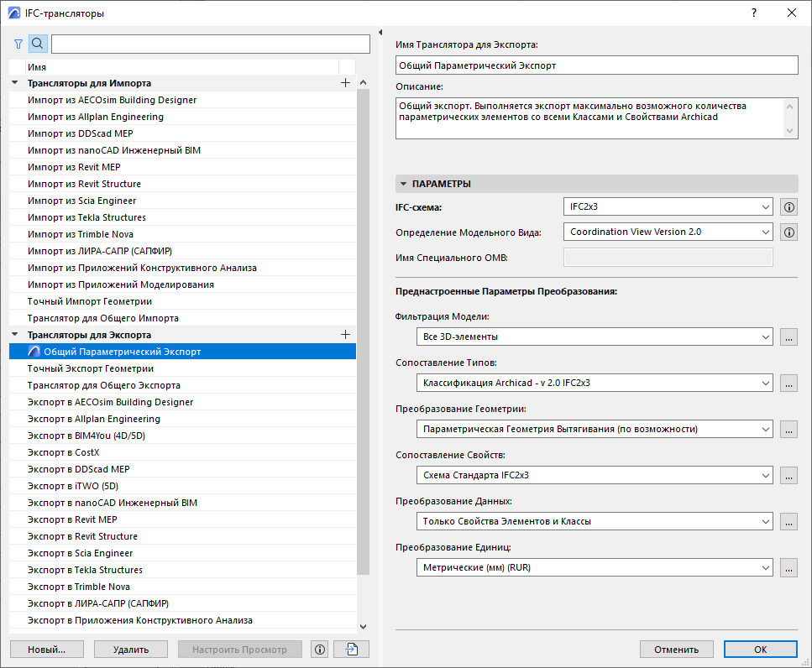The height and width of the screenshot is (668, 812).
Task: Click the search text field
Action: pos(211,44)
